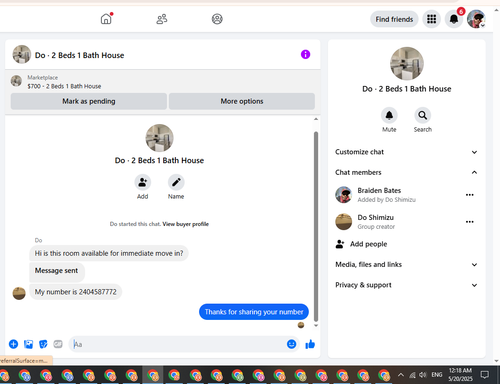Viewport: 500px width, 384px height.
Task: Send a thumbs up like
Action: pos(310,344)
